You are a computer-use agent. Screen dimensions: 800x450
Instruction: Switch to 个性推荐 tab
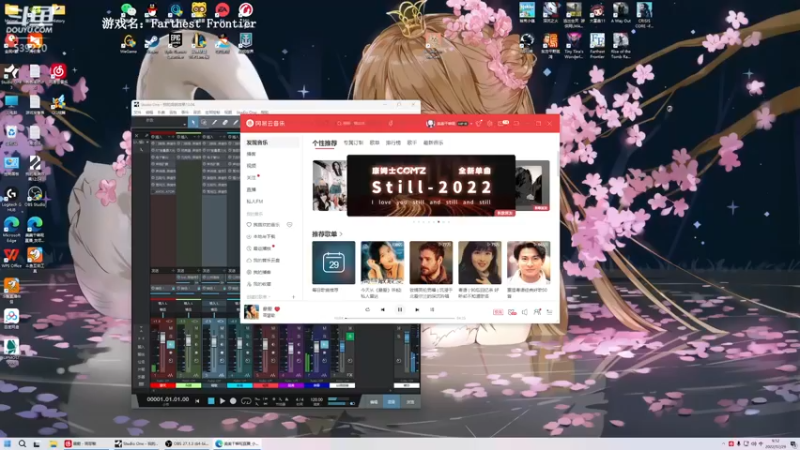click(324, 143)
